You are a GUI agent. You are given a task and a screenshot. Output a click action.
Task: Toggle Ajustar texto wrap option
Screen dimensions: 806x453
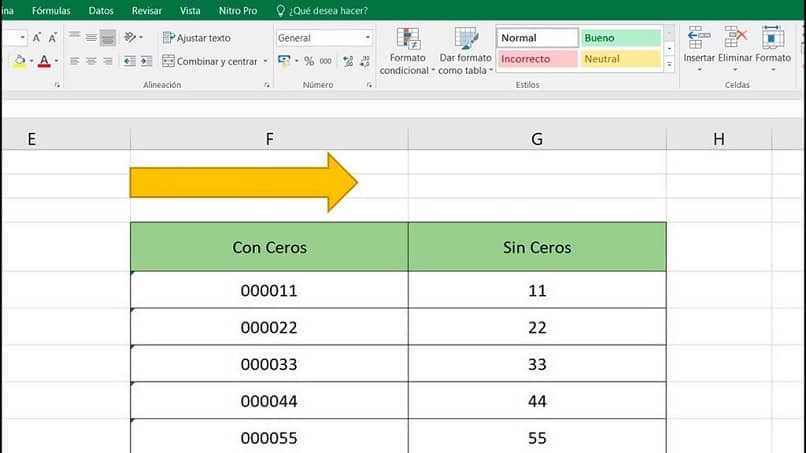196,38
